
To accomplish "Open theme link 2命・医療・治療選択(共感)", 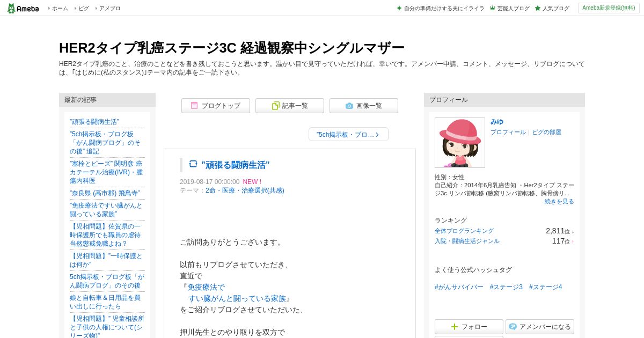I will click(245, 190).
